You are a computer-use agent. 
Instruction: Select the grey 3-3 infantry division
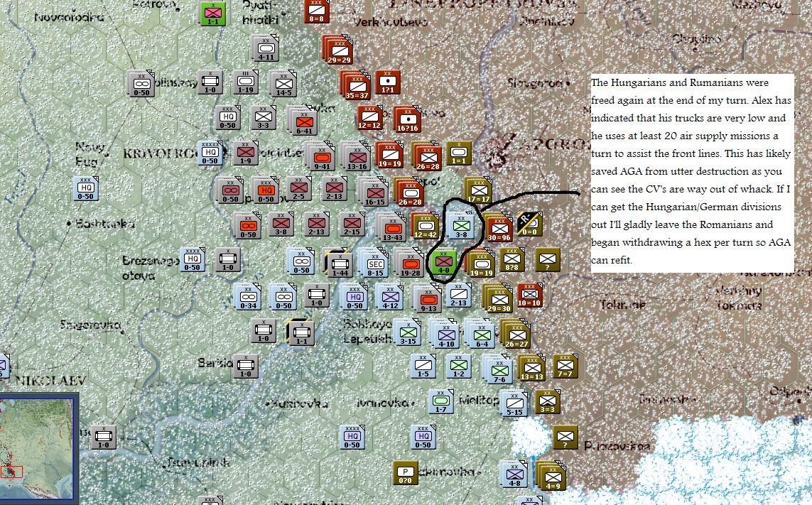click(263, 118)
